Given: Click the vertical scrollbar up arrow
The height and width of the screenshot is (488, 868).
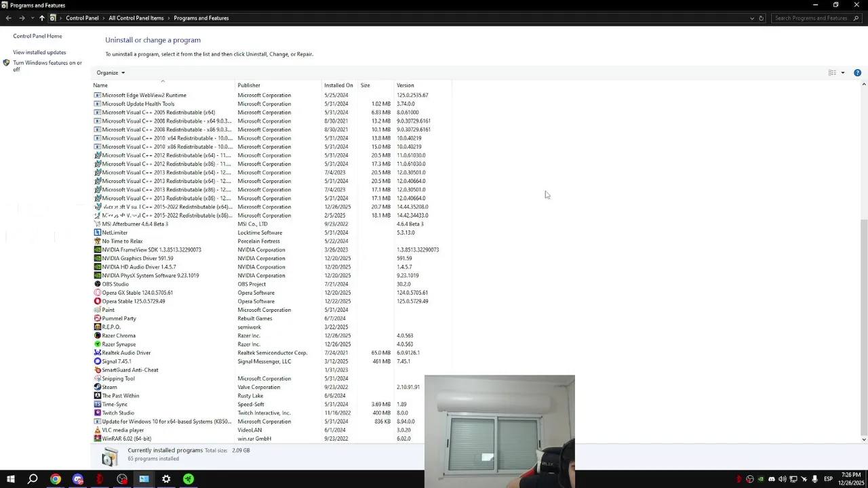Looking at the screenshot, I should tap(863, 85).
